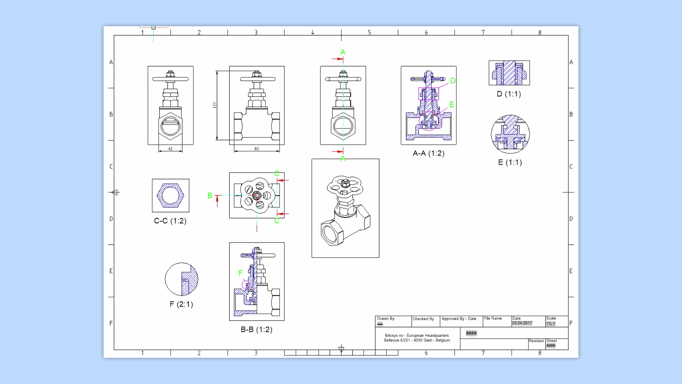Screen dimensions: 682x384
Task: Click the A-A (1:2) section label
Action: coord(428,153)
